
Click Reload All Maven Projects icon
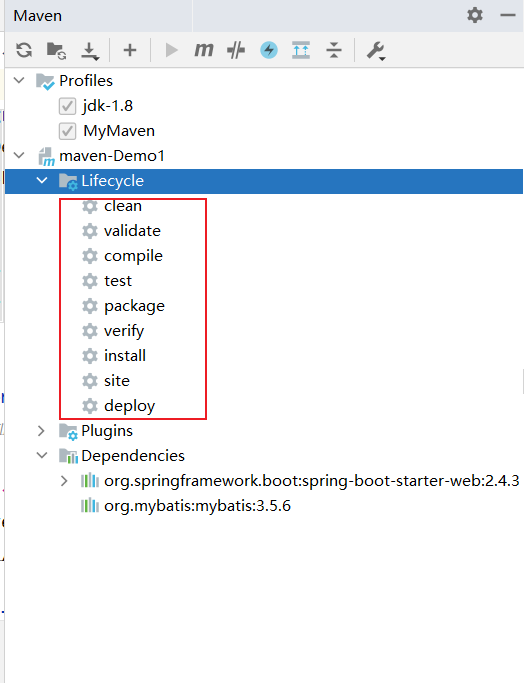(24, 50)
